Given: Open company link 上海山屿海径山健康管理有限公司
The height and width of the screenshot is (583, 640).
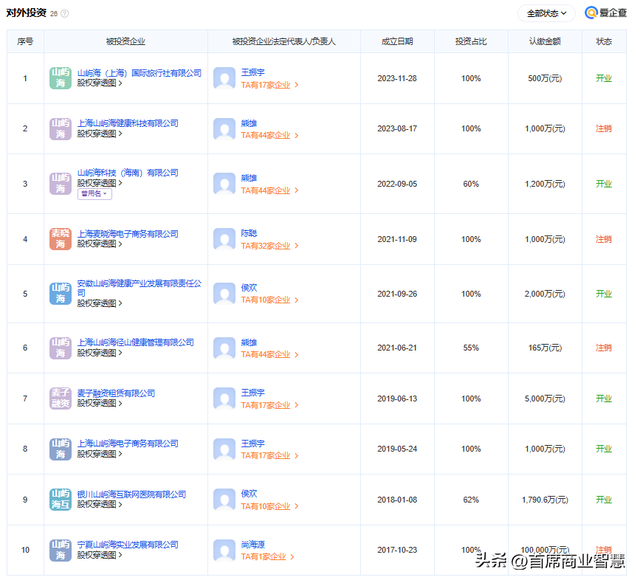Looking at the screenshot, I should click(136, 343).
